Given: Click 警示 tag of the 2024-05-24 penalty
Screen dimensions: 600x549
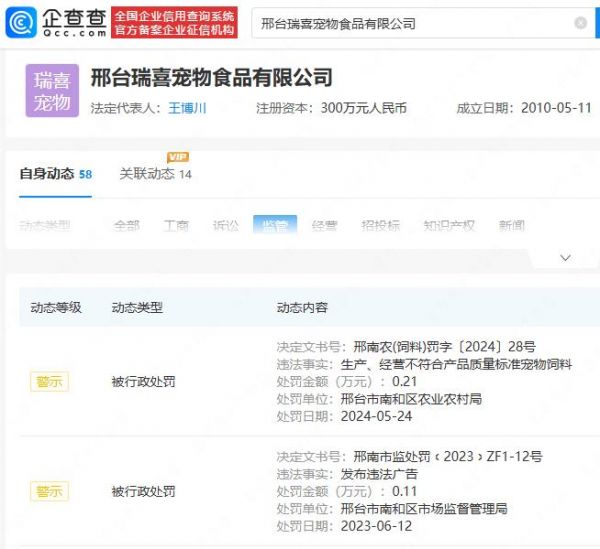Looking at the screenshot, I should 49,381.
